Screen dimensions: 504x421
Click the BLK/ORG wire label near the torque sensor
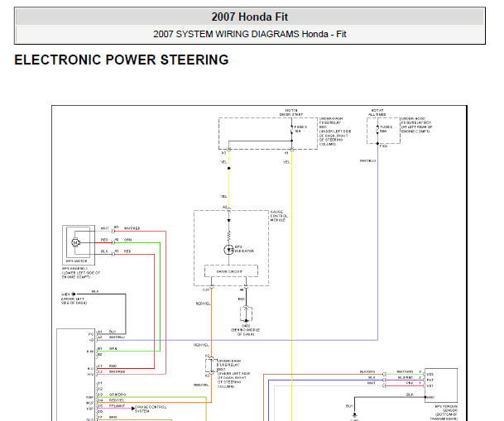coord(367,371)
